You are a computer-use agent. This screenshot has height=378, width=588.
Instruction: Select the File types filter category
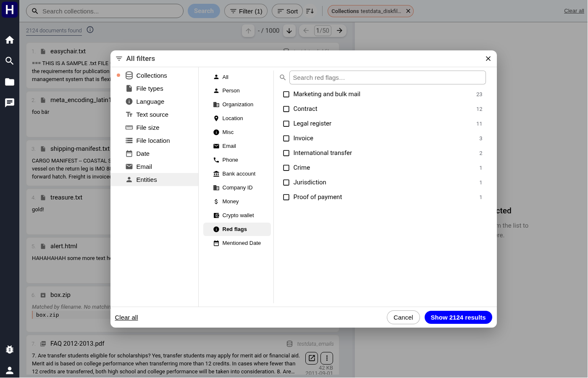(x=155, y=89)
